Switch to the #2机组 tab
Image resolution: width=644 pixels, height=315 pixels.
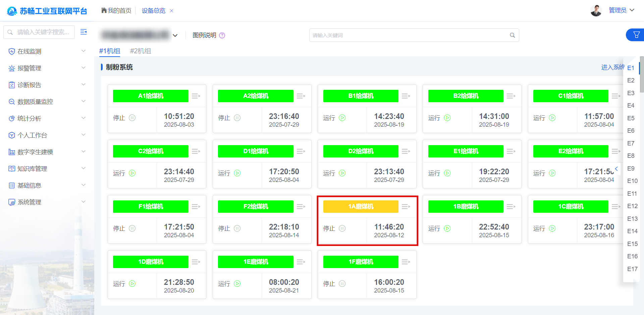pyautogui.click(x=141, y=51)
